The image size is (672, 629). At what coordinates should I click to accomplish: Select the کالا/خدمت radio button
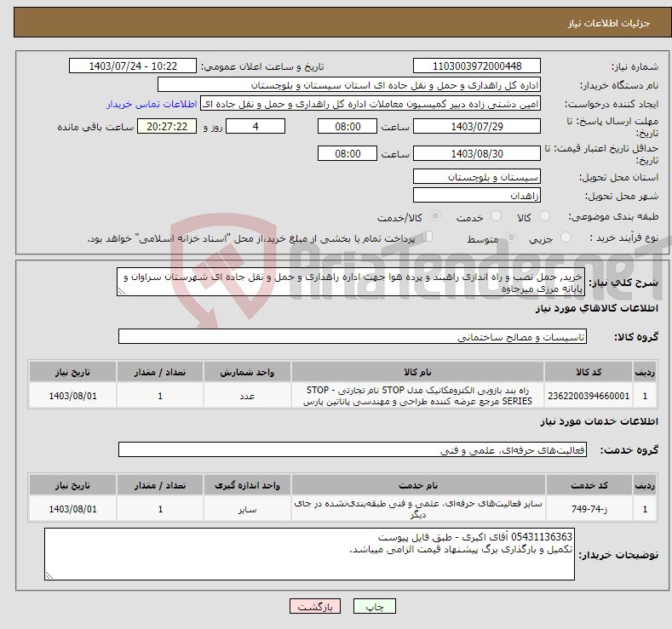coord(435,216)
